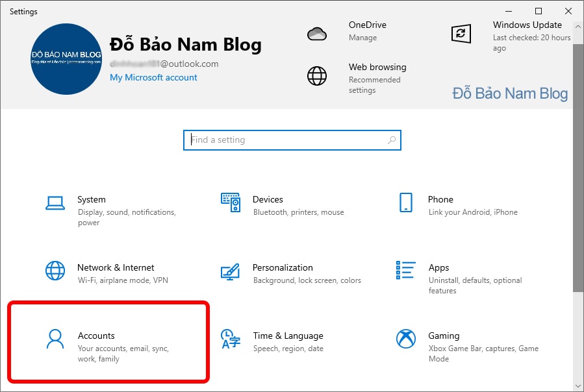The image size is (584, 392).
Task: Open the System settings category
Action: [x=112, y=210]
